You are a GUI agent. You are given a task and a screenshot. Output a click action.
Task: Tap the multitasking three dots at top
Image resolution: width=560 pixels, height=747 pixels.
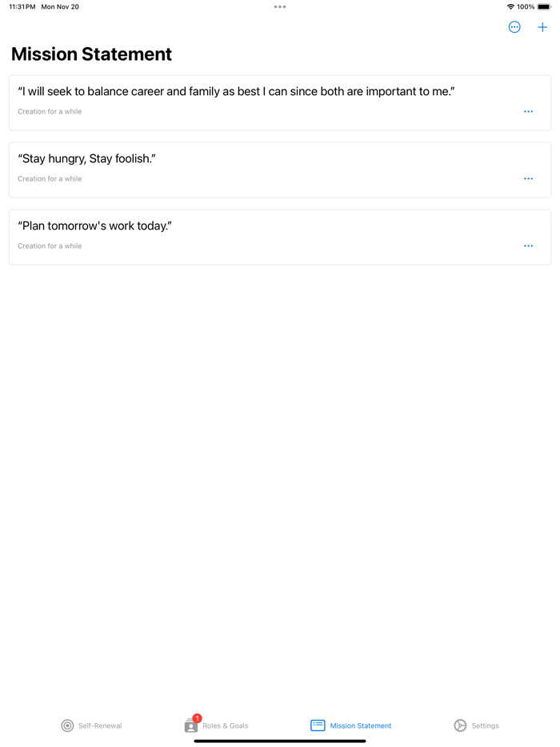[x=280, y=6]
